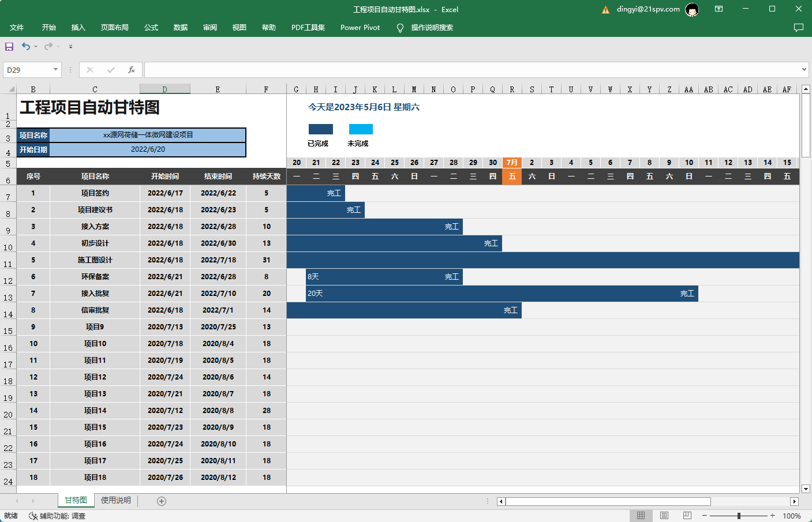Switch to the 甘特图 sheet tab
The height and width of the screenshot is (522, 812).
[76, 501]
